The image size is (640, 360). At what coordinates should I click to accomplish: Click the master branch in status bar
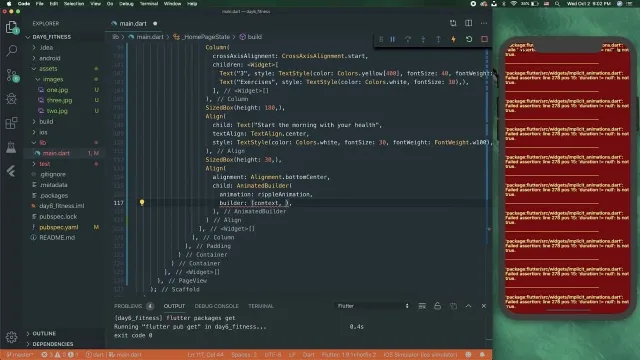[x=20, y=355]
